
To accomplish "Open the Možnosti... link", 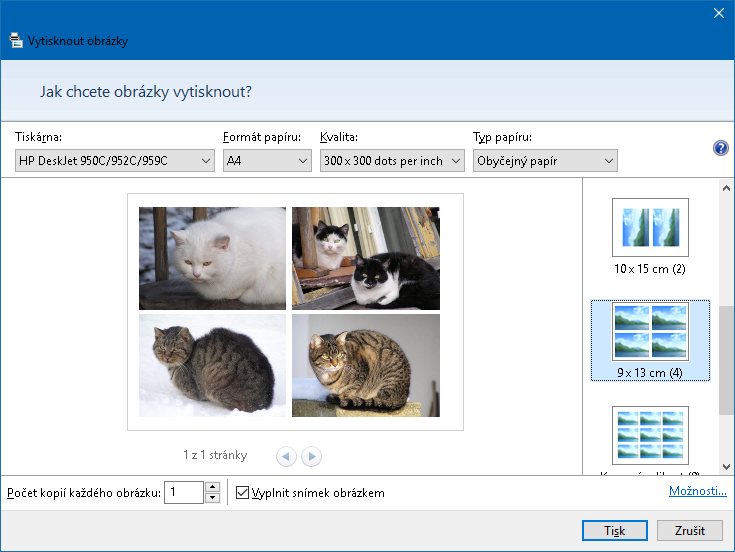I will (x=698, y=491).
